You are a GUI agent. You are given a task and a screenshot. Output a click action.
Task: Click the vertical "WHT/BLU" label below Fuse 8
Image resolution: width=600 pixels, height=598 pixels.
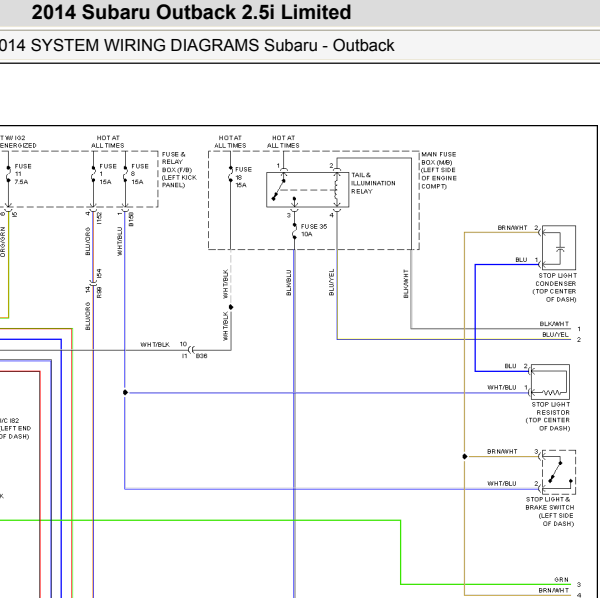coord(119,241)
